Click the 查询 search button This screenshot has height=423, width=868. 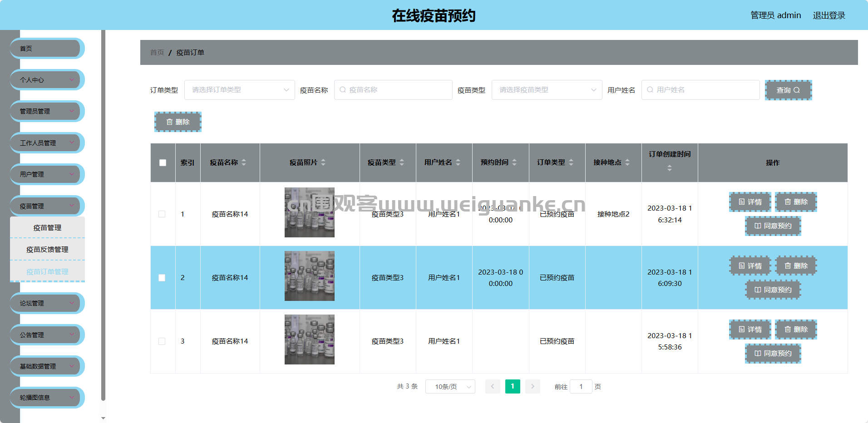[788, 90]
